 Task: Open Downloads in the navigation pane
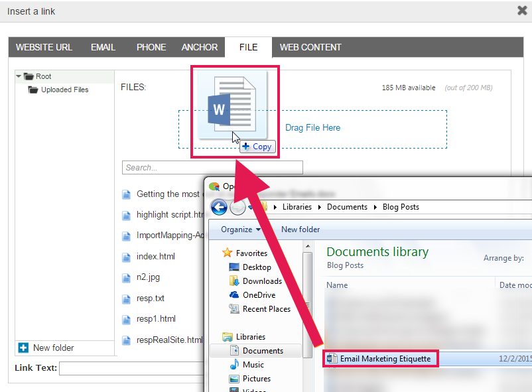pos(262,281)
